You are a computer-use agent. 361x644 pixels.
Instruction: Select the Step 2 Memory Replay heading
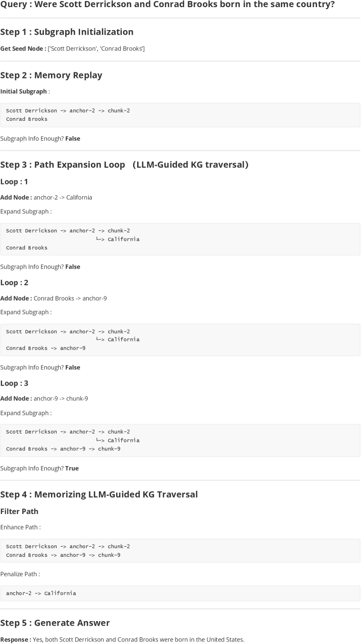51,75
